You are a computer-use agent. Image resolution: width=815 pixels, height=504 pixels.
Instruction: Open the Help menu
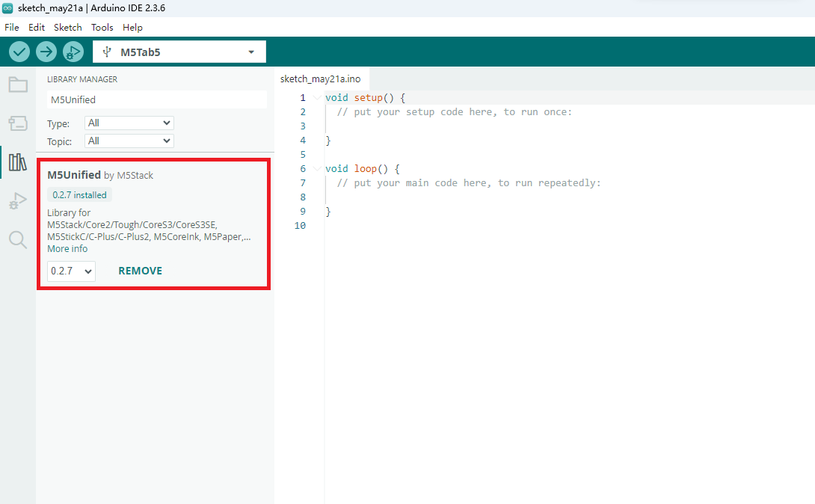[132, 28]
